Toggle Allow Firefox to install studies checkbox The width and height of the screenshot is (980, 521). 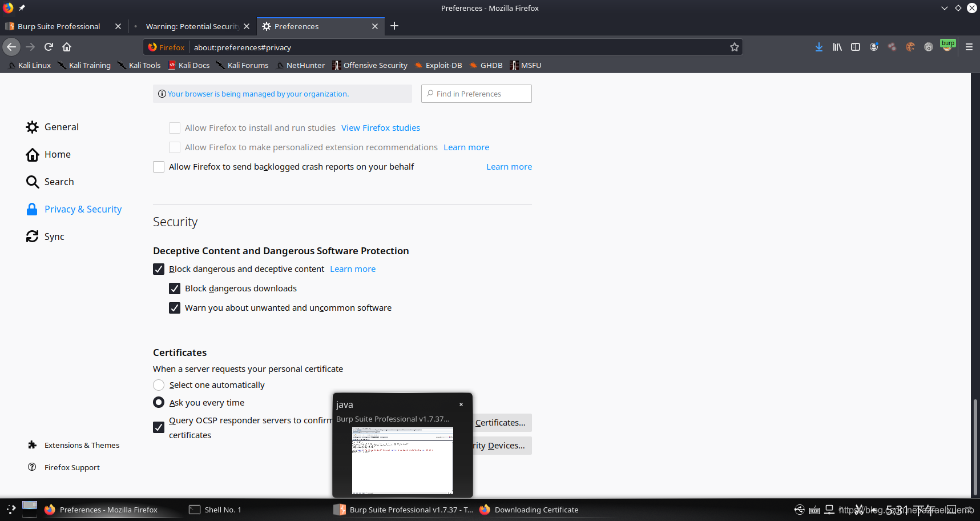[175, 128]
